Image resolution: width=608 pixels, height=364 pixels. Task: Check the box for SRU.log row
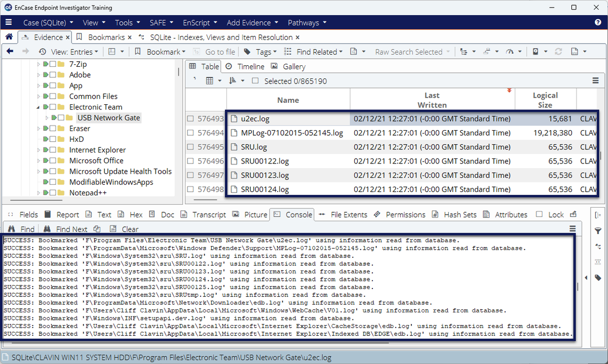click(x=191, y=147)
